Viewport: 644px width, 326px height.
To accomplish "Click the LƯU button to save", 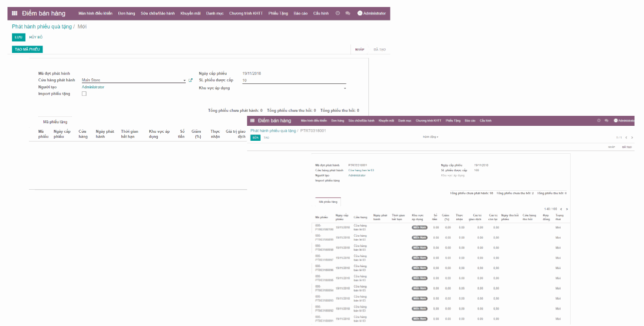I will [17, 37].
